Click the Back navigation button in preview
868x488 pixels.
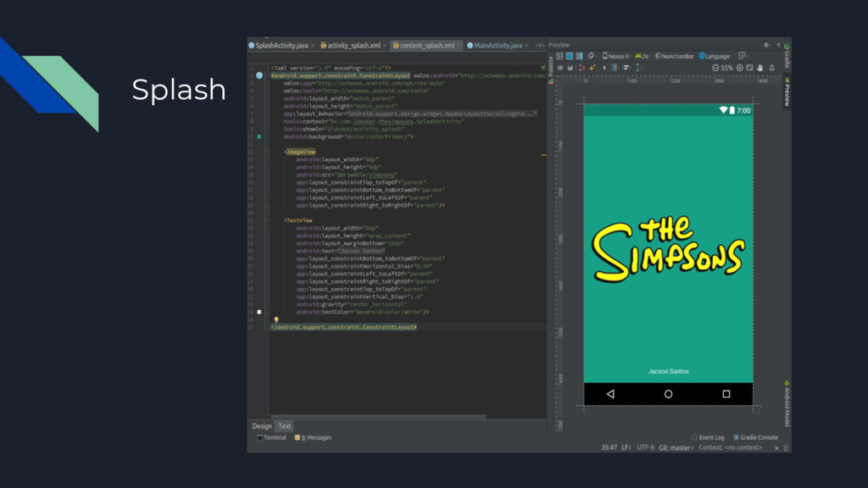(610, 394)
